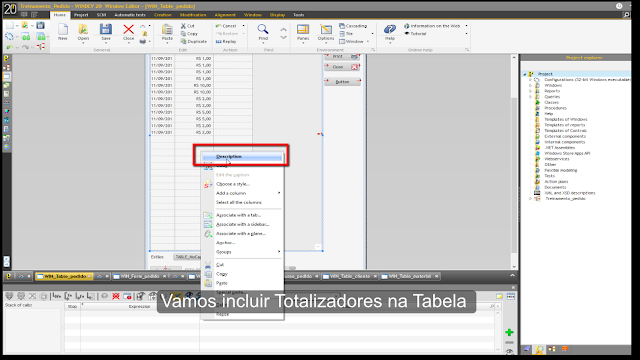Click the Panes icon
Image resolution: width=640 pixels, height=360 pixels.
coord(303,29)
